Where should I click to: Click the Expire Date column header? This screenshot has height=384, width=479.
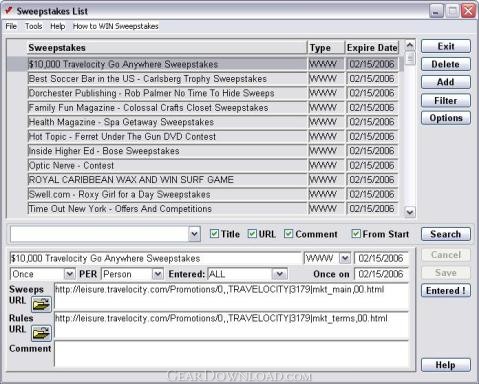[x=372, y=48]
